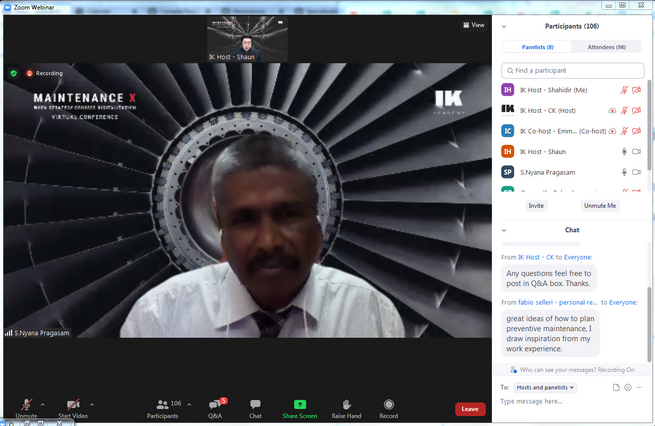Click signal strength icon by S.Nyana Pragasam name

pos(8,333)
